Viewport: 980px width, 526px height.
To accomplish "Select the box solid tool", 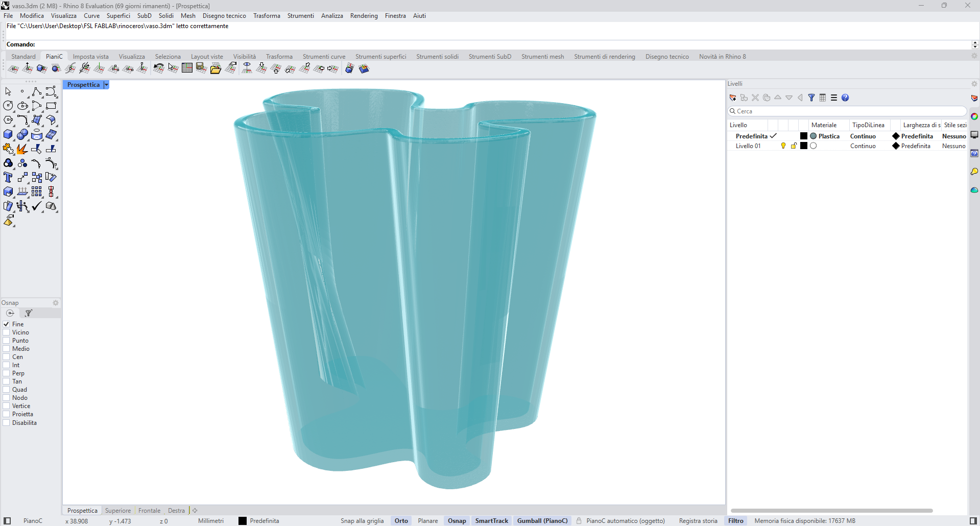I will (8, 134).
